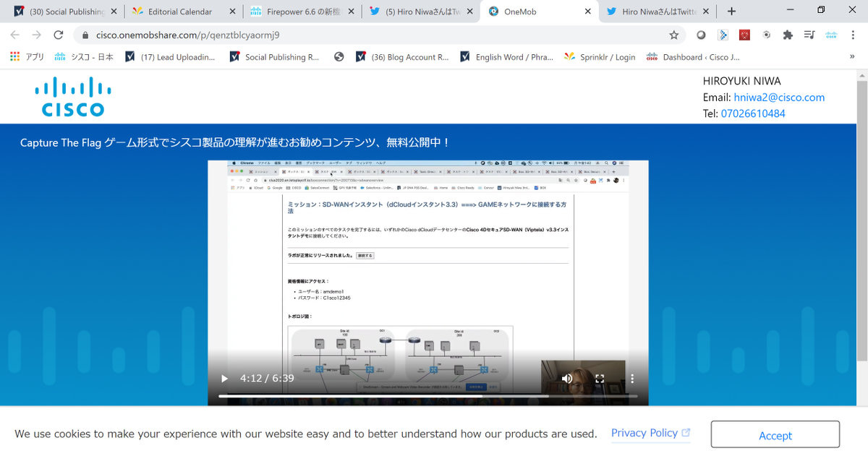The height and width of the screenshot is (461, 868).
Task: Open Cisco extension icon in toolbar
Action: pos(831,35)
